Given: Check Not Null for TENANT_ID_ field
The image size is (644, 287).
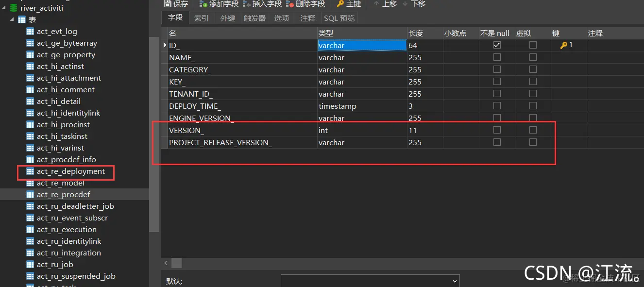Looking at the screenshot, I should pyautogui.click(x=497, y=93).
